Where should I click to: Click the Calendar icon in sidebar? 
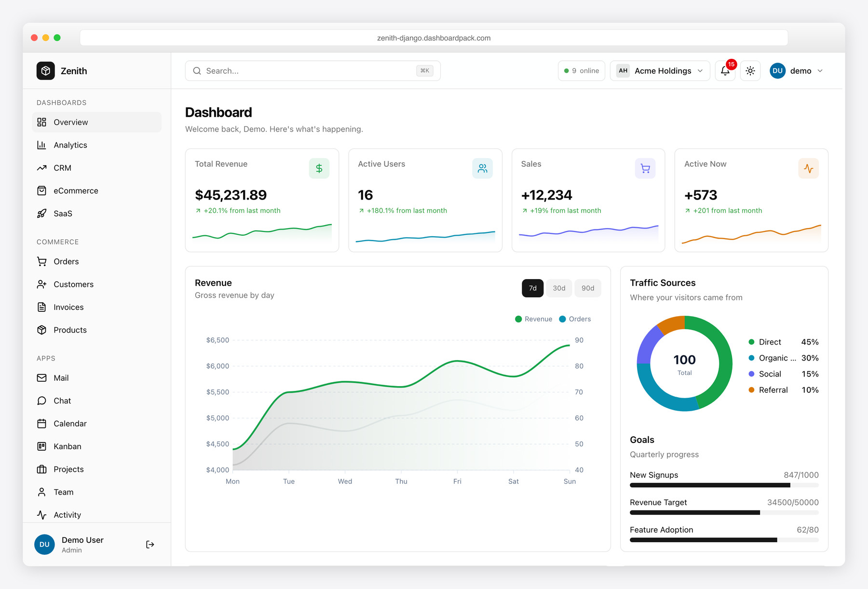pos(42,424)
